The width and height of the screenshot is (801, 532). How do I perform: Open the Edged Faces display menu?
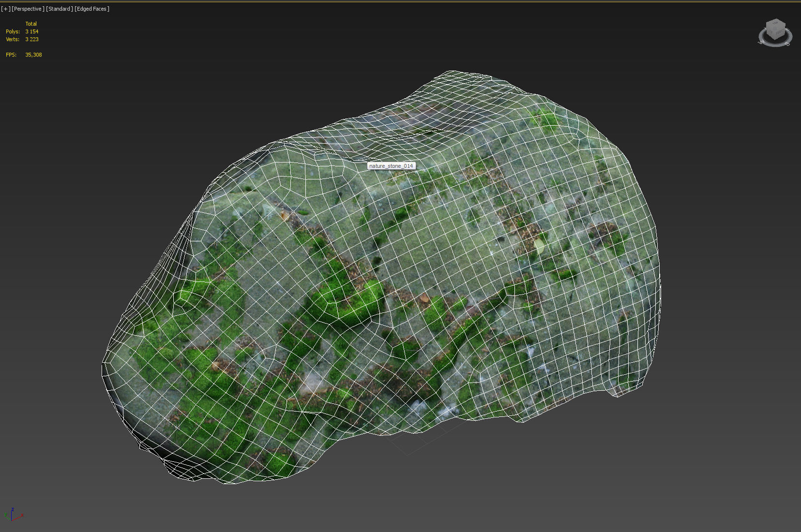coord(92,9)
